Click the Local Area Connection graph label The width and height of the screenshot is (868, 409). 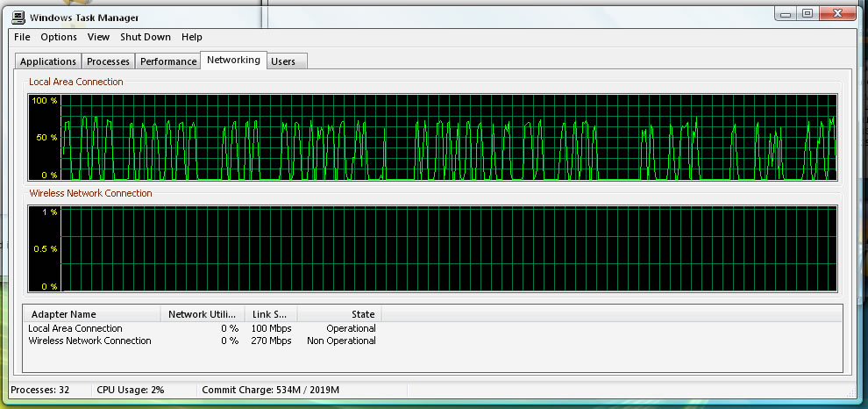(x=75, y=82)
